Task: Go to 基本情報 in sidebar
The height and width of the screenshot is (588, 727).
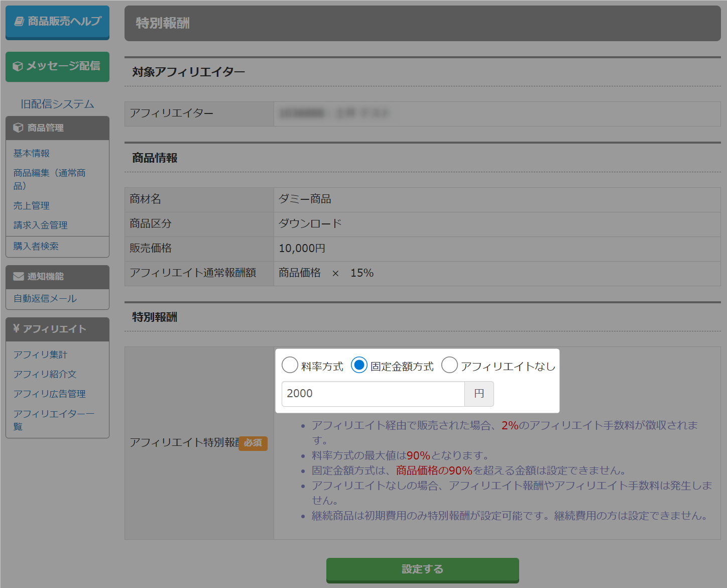Action: click(32, 153)
